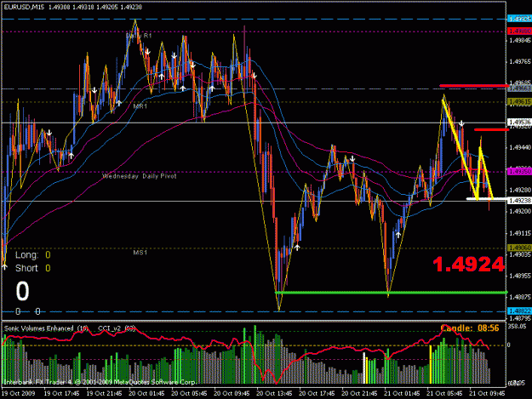Click the 1.49440 price axis value
The height and width of the screenshot is (399, 532).
pyautogui.click(x=520, y=147)
